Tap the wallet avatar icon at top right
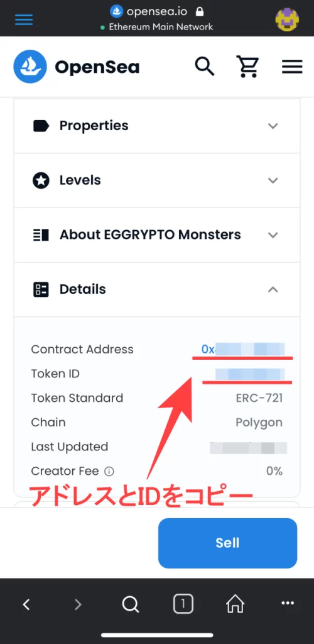Screen dimensions: 314x644 (x=287, y=19)
